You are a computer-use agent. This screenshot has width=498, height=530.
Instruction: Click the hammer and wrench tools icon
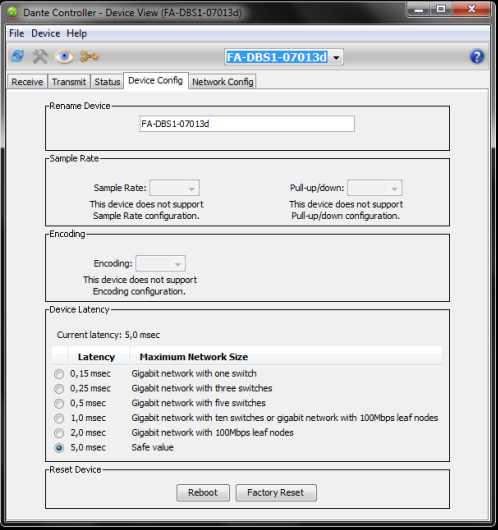tap(40, 56)
